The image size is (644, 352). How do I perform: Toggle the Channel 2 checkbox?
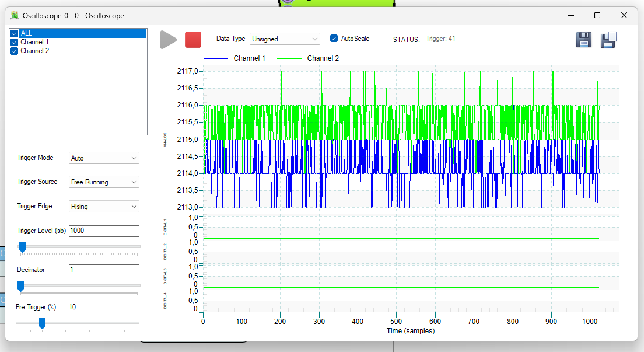coord(15,51)
